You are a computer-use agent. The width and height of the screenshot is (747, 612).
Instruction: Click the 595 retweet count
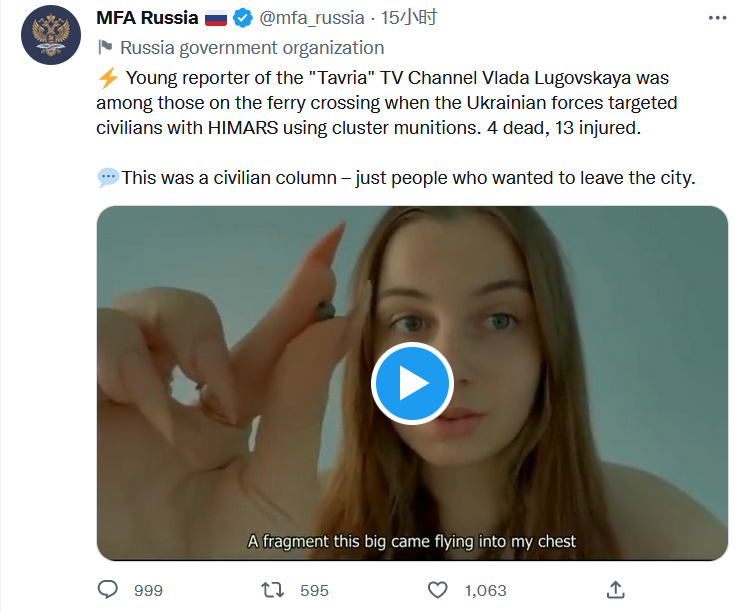click(314, 590)
